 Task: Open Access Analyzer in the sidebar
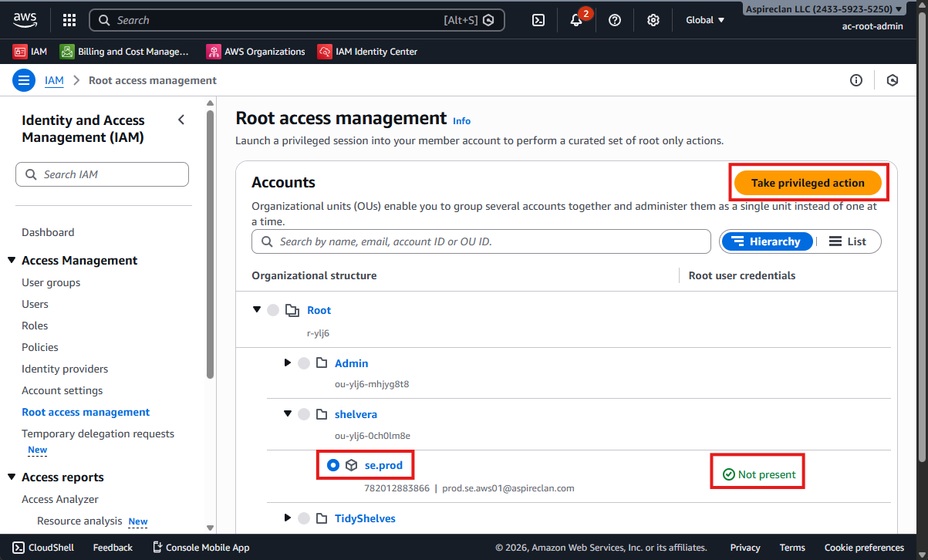60,499
